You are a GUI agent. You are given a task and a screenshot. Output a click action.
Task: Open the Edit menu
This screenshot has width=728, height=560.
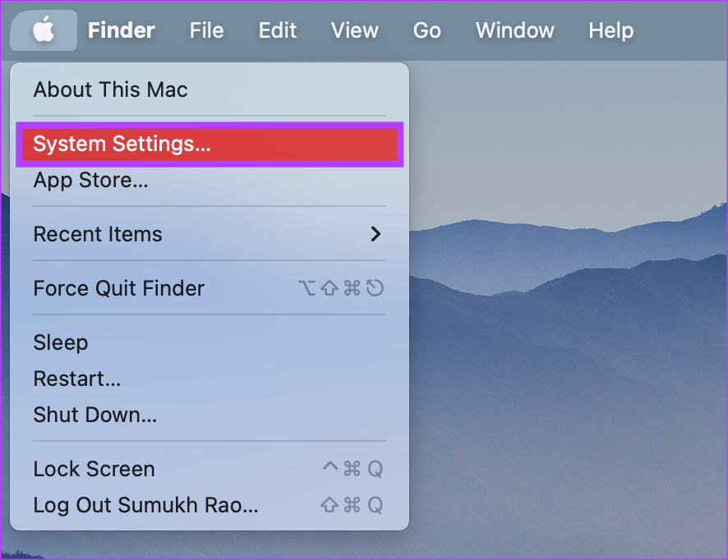coord(277,30)
